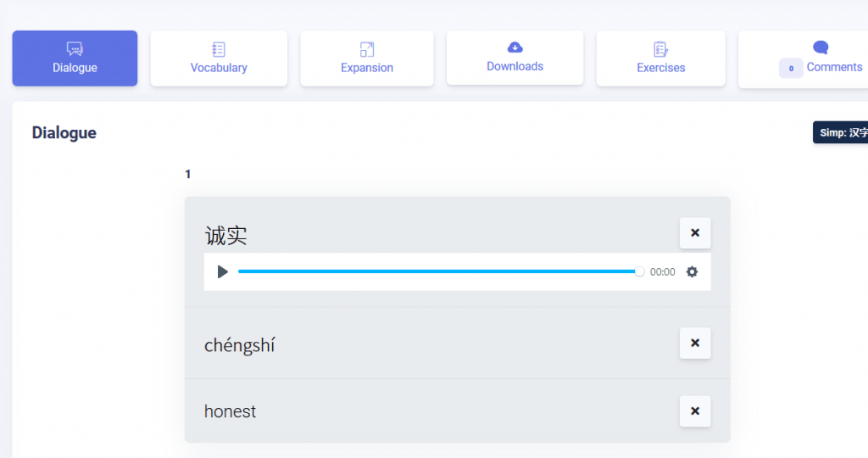This screenshot has width=868, height=458.
Task: Click the comments count badge
Action: (791, 69)
